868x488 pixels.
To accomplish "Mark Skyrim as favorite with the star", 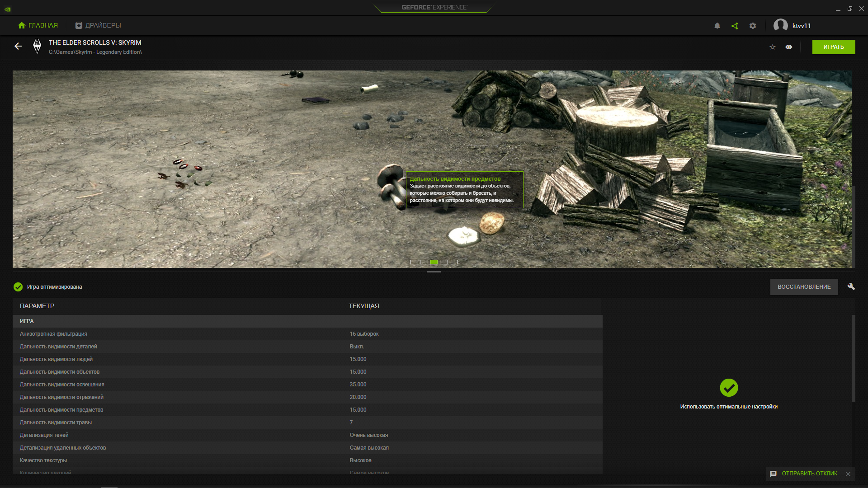I will [x=773, y=47].
